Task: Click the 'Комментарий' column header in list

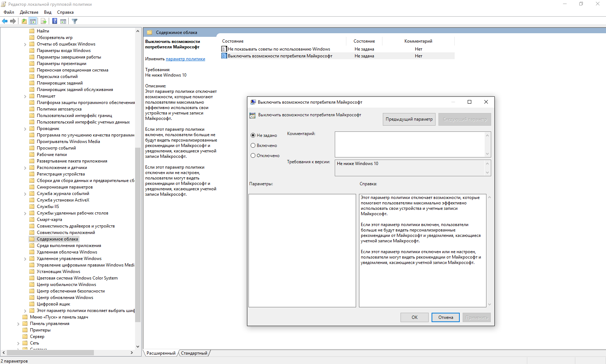Action: 418,41
